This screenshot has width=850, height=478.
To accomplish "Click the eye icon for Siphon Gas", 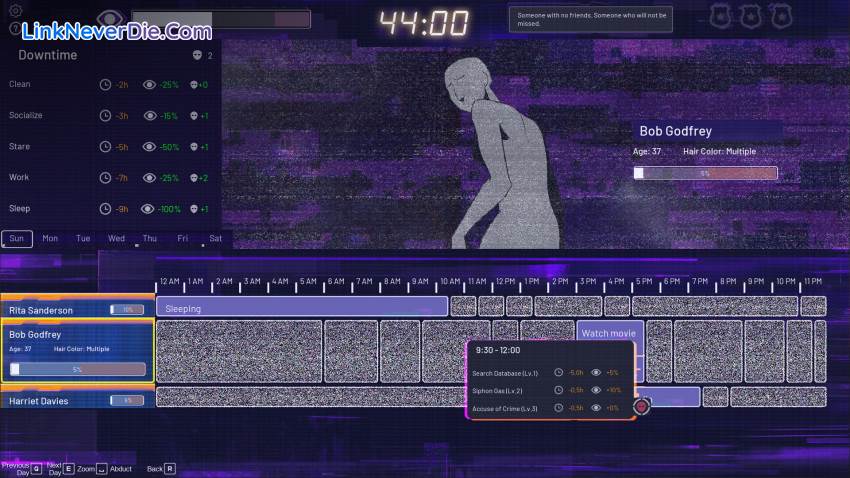I will pos(596,390).
